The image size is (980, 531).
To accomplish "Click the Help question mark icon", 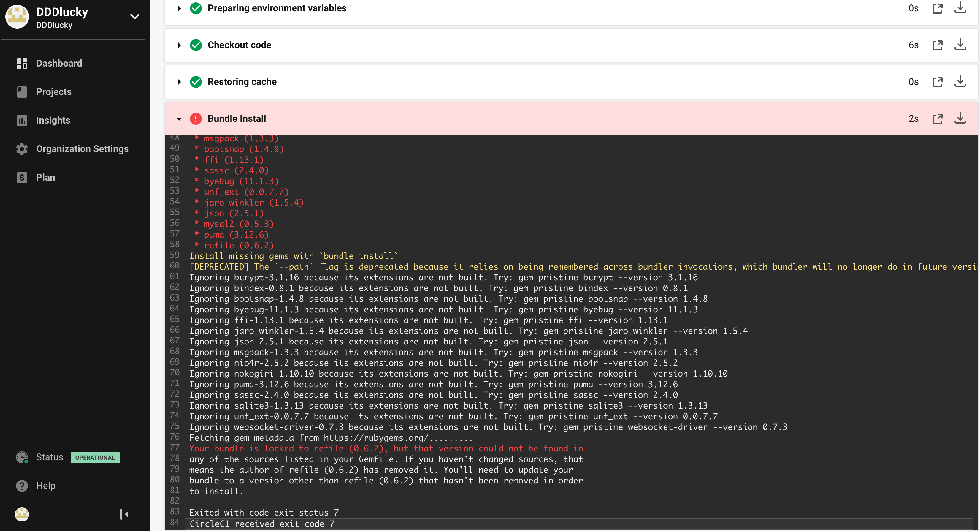I will [22, 486].
